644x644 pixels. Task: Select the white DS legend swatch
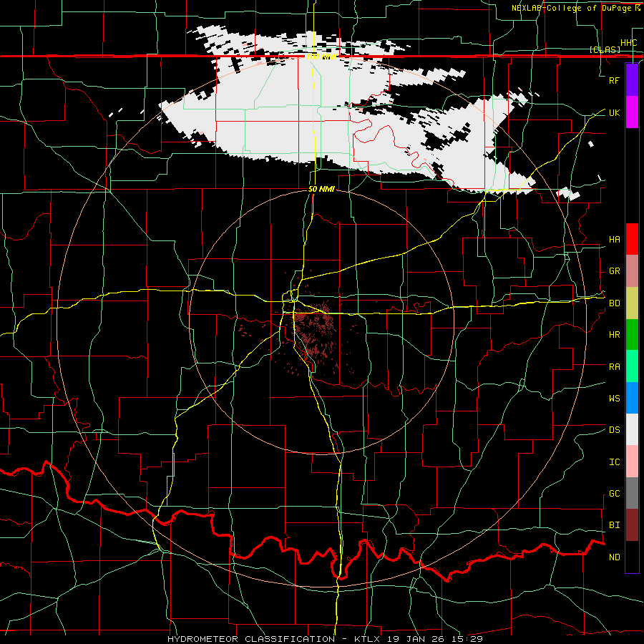click(x=632, y=429)
